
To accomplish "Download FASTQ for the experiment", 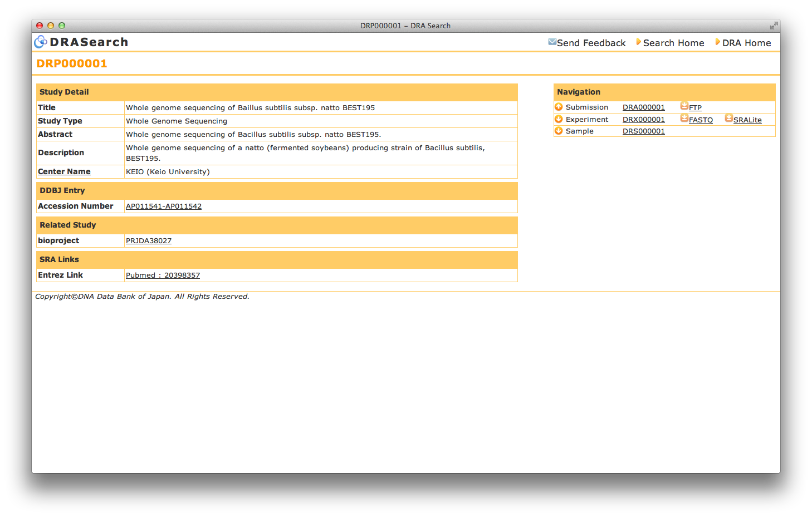I will [x=701, y=120].
